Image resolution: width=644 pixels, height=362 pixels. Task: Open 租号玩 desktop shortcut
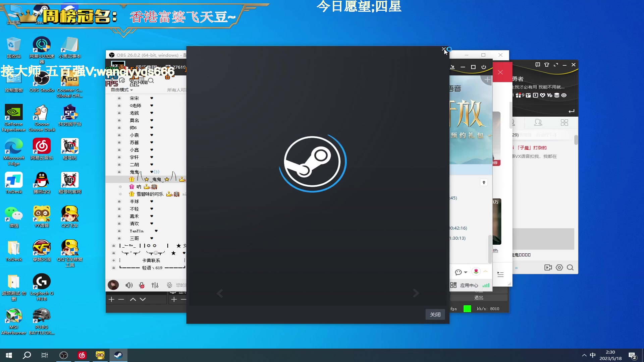click(70, 149)
